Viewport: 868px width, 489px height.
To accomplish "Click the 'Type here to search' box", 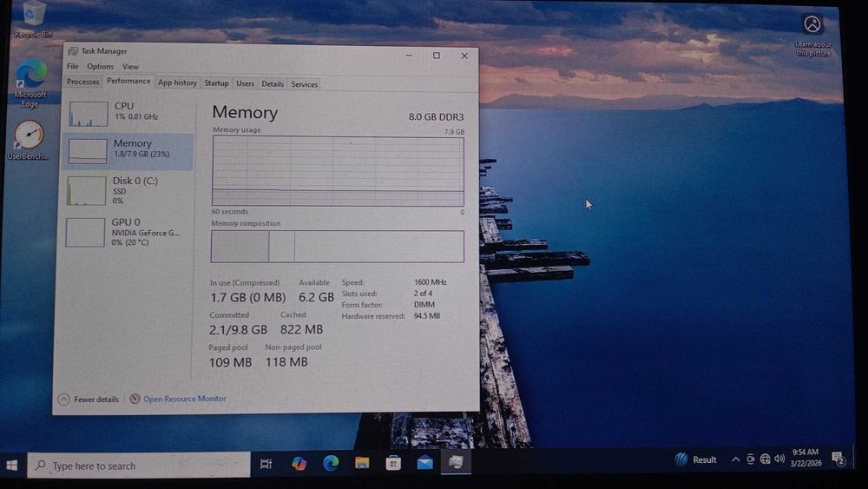I will (x=138, y=466).
